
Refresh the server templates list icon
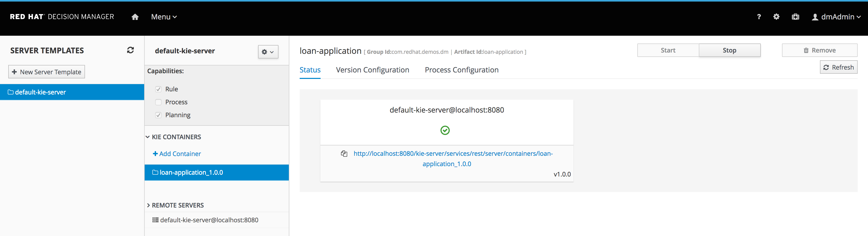click(x=130, y=50)
